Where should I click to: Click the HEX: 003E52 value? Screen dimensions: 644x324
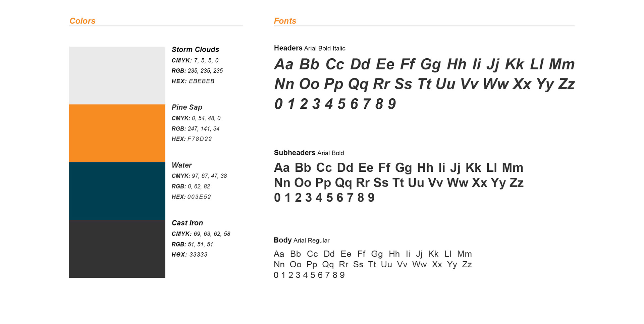(191, 197)
